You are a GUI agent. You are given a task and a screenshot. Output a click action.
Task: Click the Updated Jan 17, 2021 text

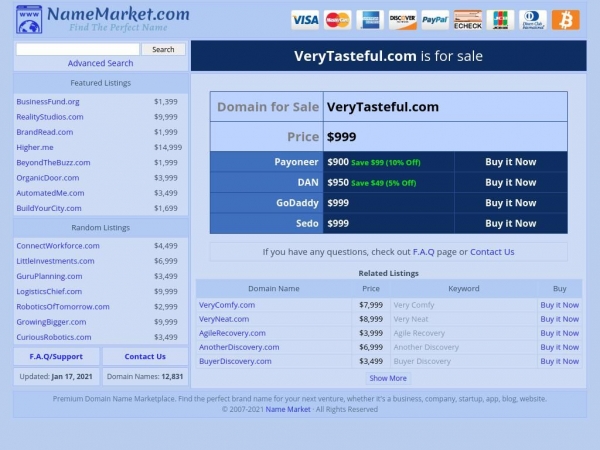[x=56, y=377]
